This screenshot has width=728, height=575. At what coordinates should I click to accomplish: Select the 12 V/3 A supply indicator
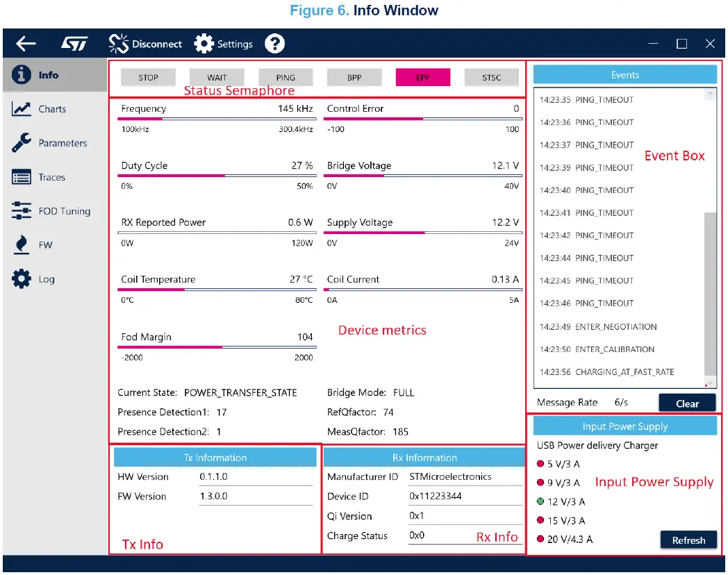tap(540, 501)
